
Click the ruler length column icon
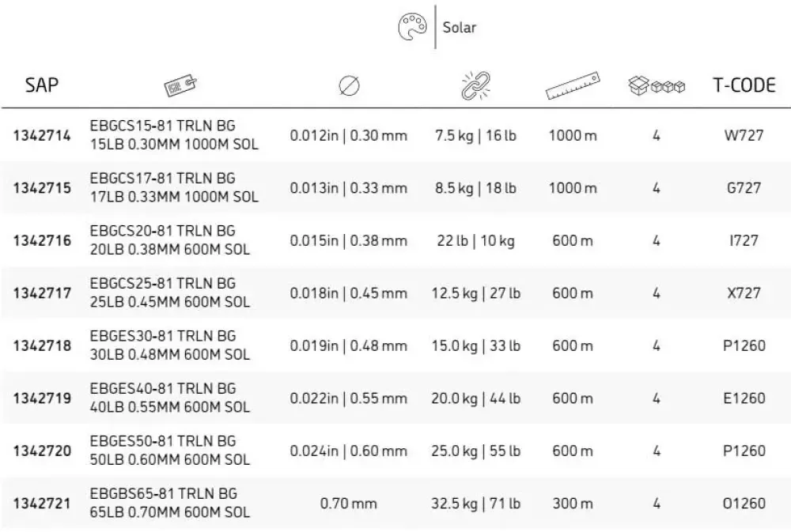573,85
